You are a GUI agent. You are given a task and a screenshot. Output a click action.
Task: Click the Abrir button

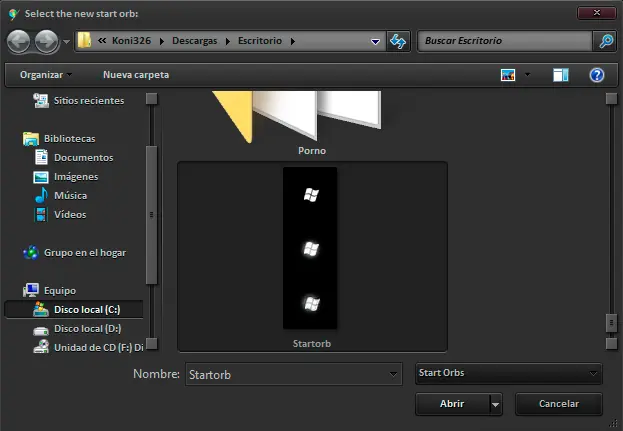coord(452,404)
